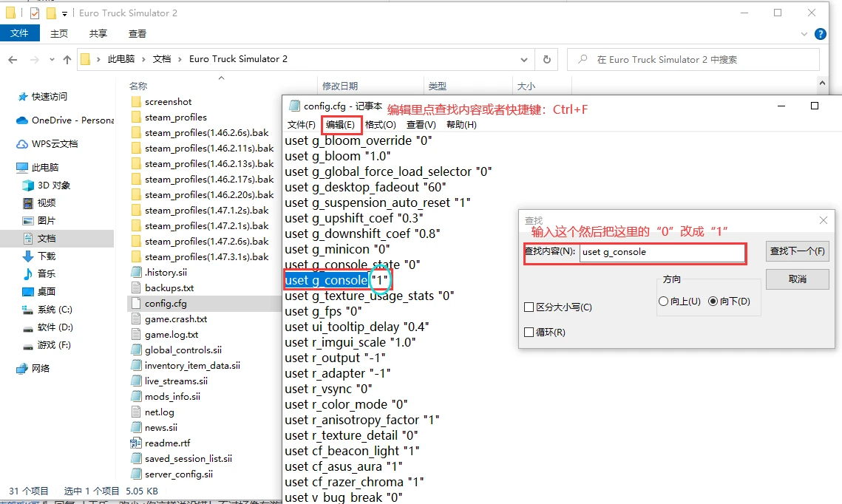Open Notepad's 帮助(H) menu
The width and height of the screenshot is (842, 504).
coord(461,125)
